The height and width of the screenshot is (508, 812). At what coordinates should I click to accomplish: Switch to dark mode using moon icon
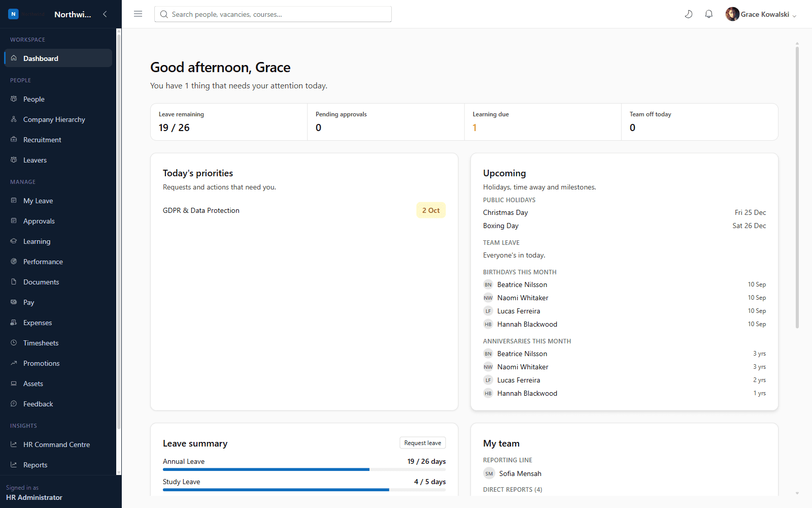[x=689, y=14]
